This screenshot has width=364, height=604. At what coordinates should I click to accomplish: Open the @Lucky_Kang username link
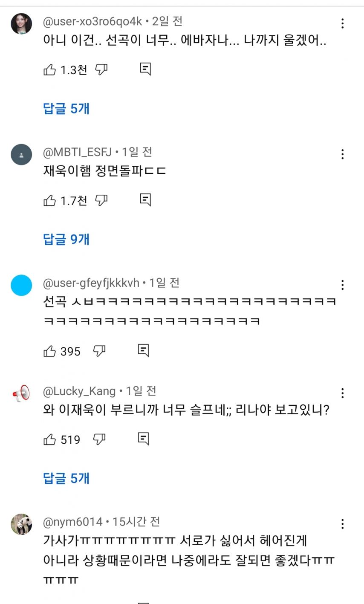coord(79,391)
